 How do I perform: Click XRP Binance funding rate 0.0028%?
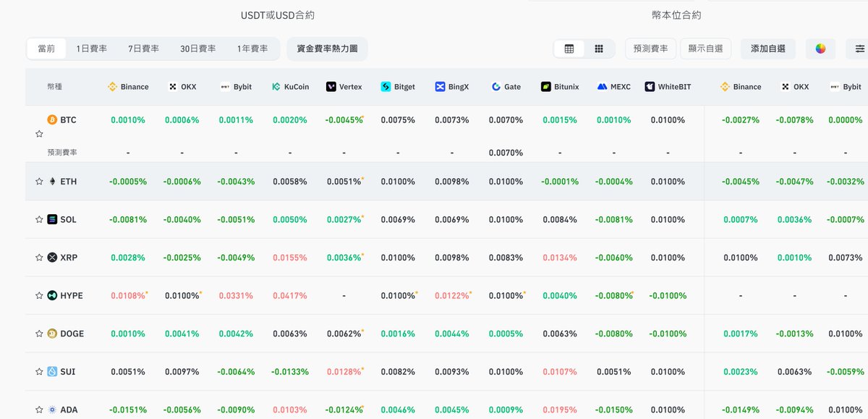[128, 258]
